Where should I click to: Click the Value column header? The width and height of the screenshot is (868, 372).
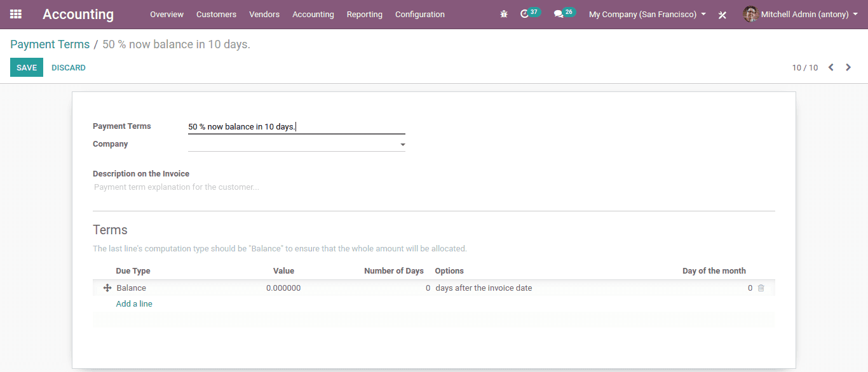283,271
